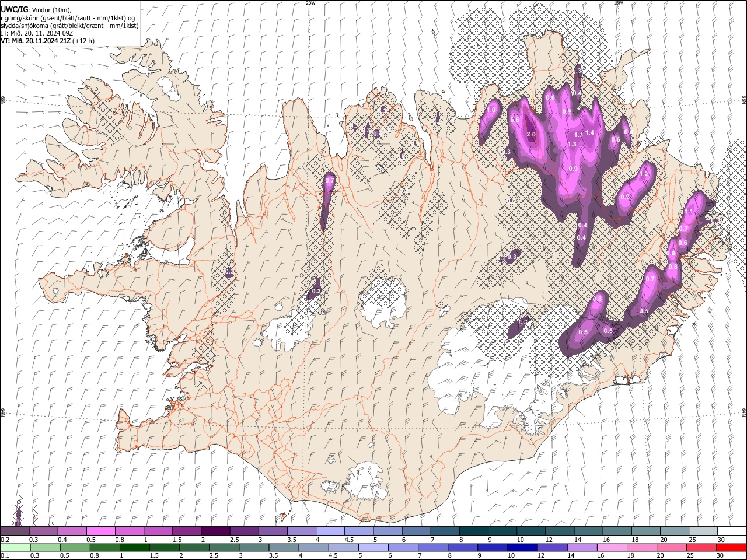This screenshot has height=560, width=747.
Task: Select the light lavender 4–4.5 swatch in the top legend
Action: (x=330, y=531)
